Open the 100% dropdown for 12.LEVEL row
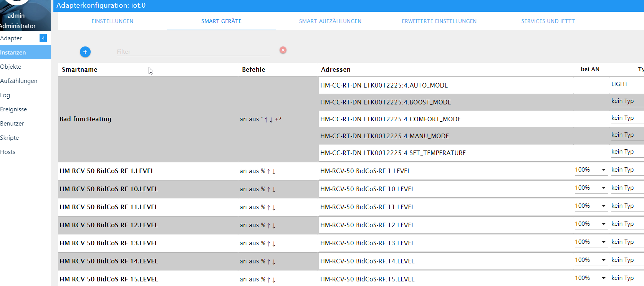644x286 pixels. tap(591, 224)
